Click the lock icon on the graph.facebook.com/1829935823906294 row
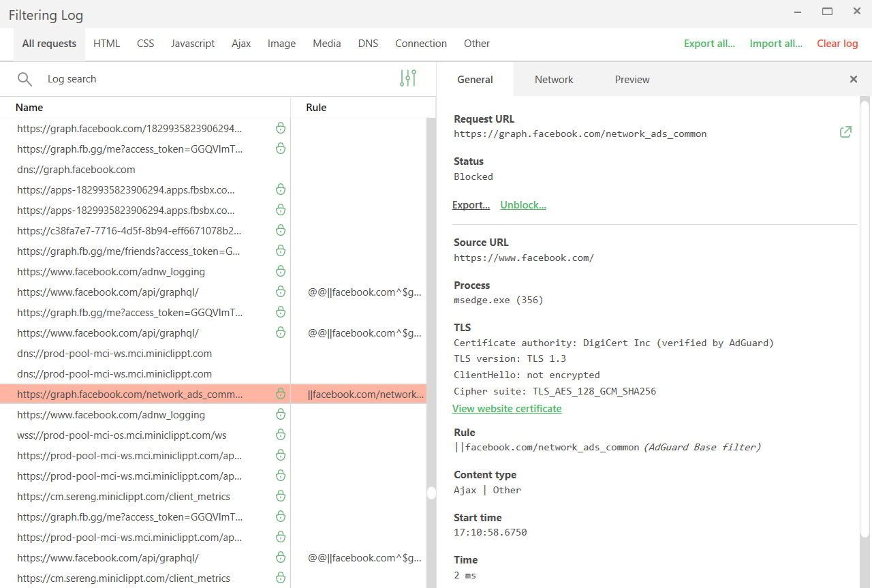This screenshot has height=588, width=872. pos(280,128)
